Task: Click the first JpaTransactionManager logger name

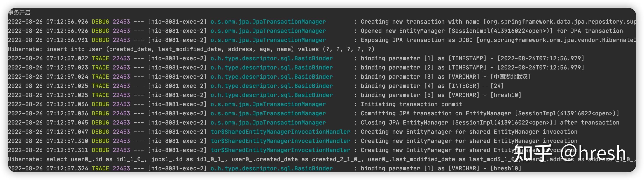Action: [268, 22]
